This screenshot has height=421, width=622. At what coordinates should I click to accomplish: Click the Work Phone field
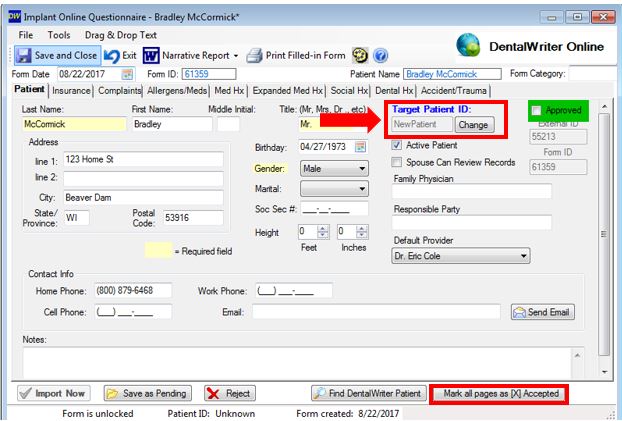pos(294,290)
